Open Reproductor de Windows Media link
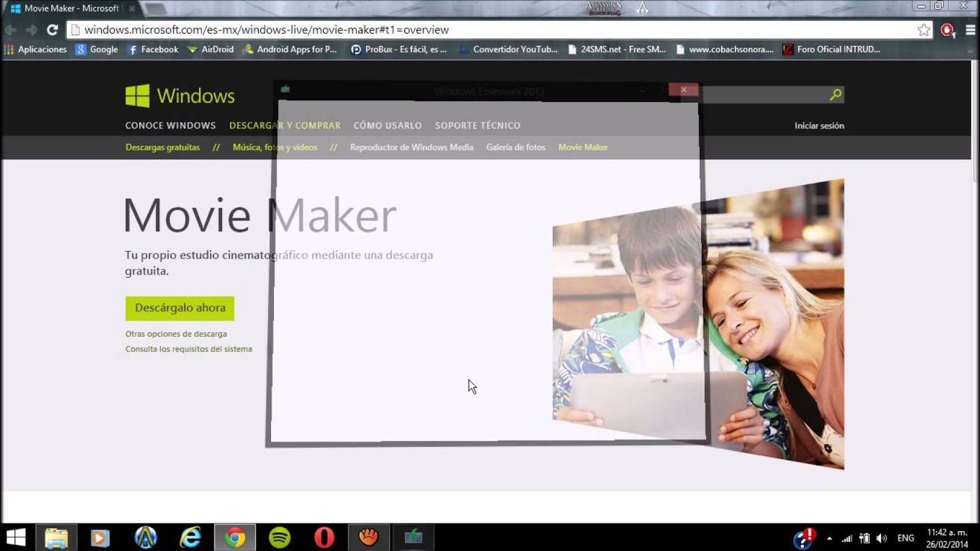Screen dimensions: 980x551 tap(411, 147)
